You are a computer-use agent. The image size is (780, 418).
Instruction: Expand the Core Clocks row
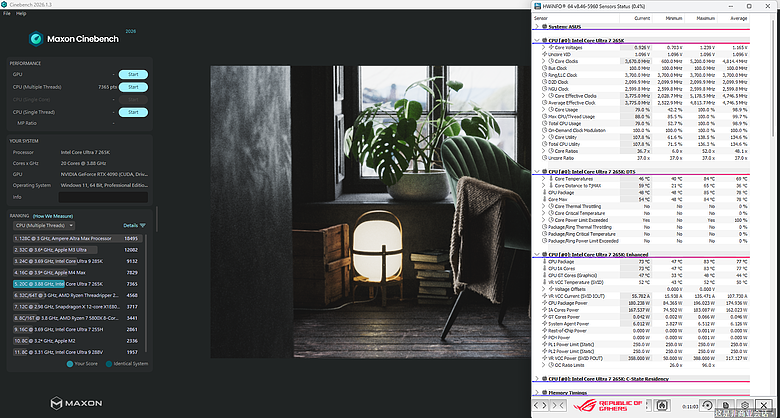(x=544, y=61)
